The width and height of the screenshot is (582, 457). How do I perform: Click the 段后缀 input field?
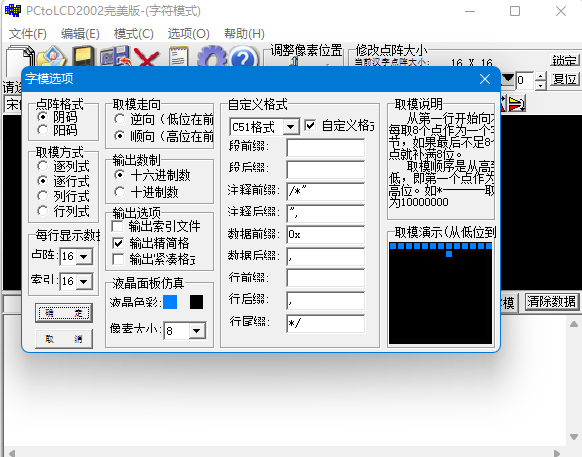pos(326,169)
